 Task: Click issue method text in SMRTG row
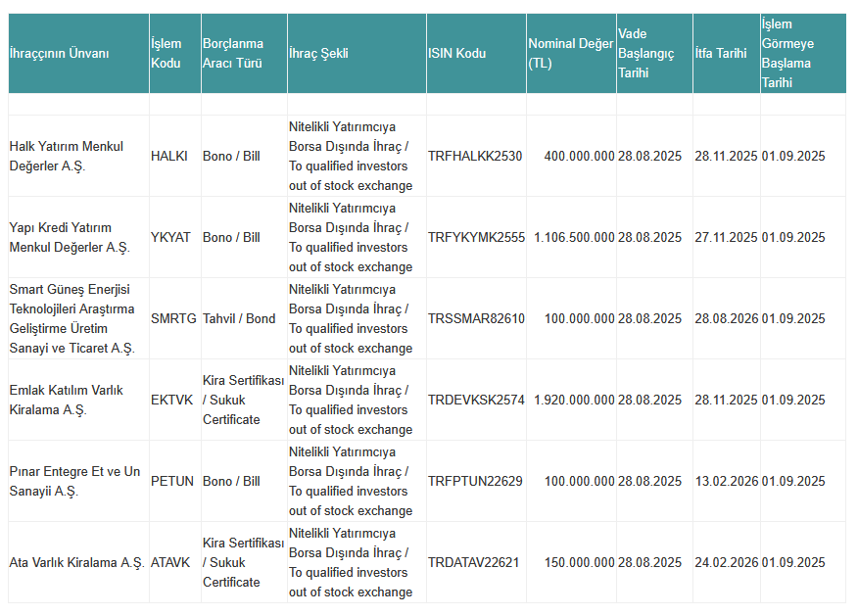[351, 319]
